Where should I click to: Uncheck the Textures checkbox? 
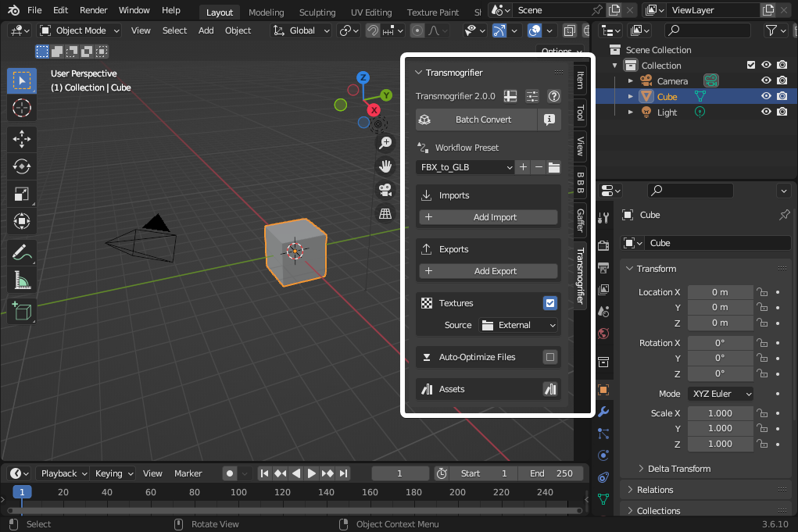(550, 303)
